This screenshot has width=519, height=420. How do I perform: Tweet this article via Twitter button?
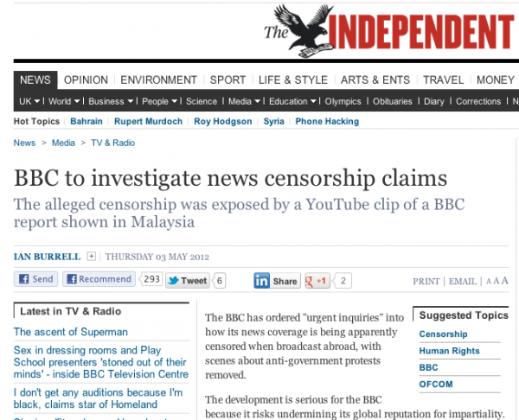(x=188, y=281)
